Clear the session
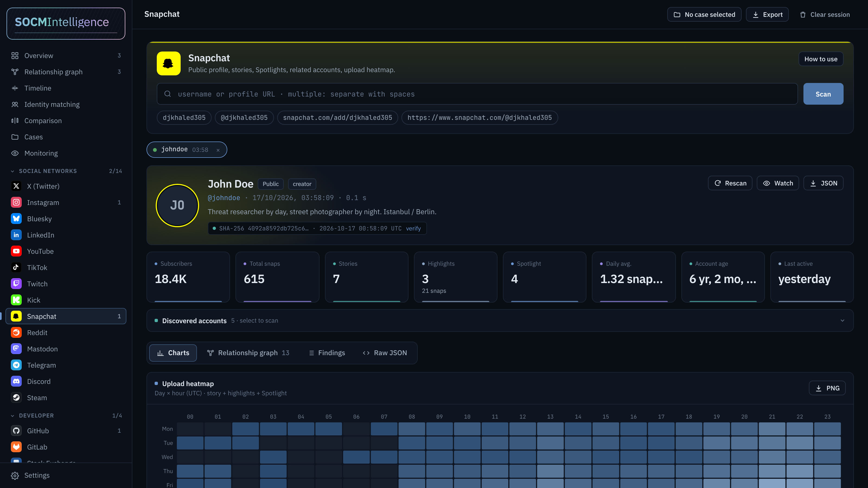 (x=825, y=14)
